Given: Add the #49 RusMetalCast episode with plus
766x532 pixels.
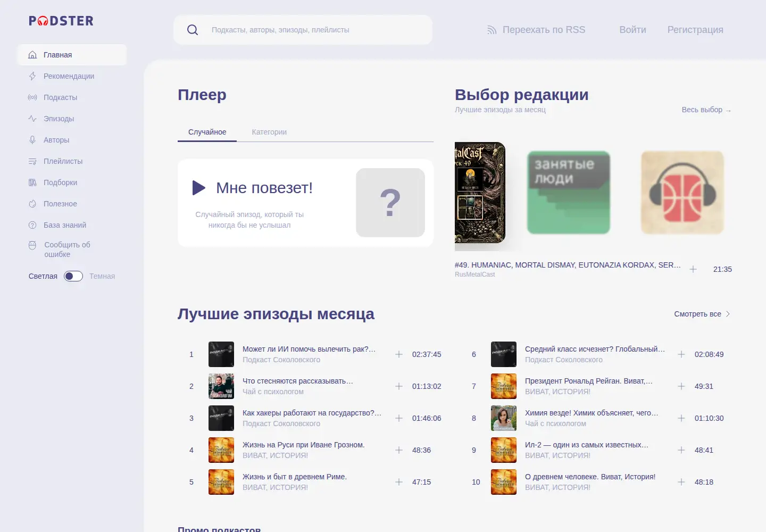Looking at the screenshot, I should point(693,269).
